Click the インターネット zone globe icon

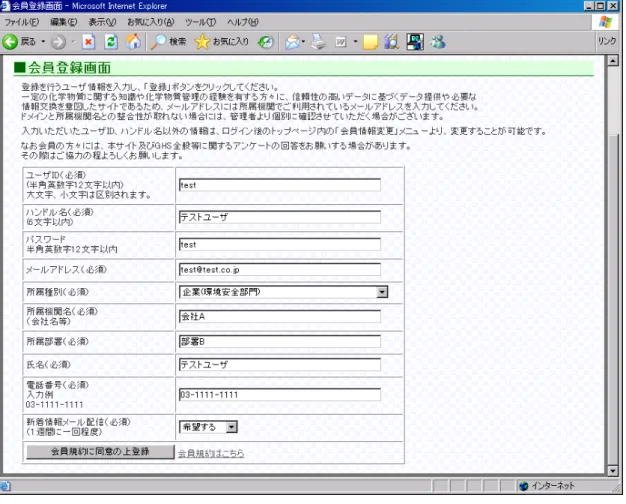[523, 486]
